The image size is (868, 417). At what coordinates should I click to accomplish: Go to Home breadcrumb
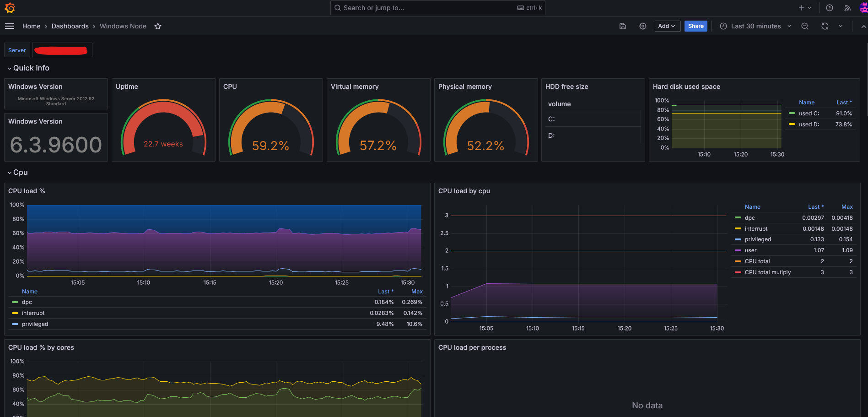(x=31, y=26)
